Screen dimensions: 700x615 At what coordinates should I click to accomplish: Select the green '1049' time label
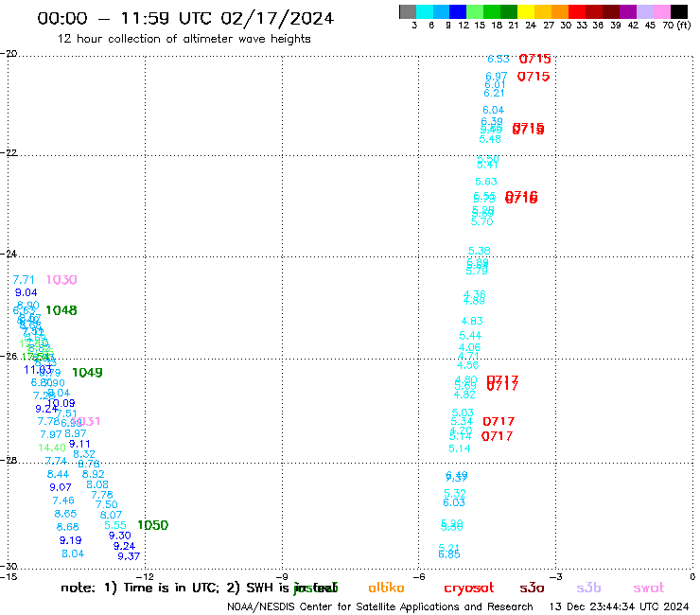[87, 373]
